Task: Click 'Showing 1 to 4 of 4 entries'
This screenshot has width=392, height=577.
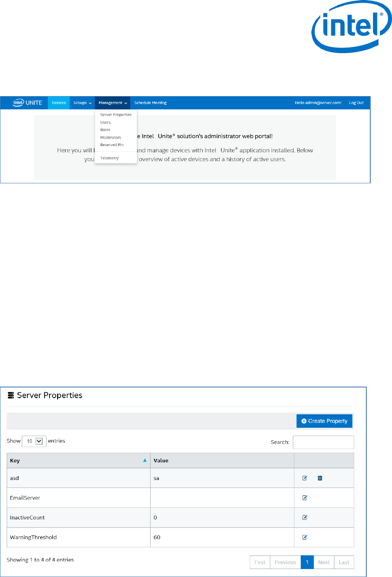Action: tap(40, 560)
